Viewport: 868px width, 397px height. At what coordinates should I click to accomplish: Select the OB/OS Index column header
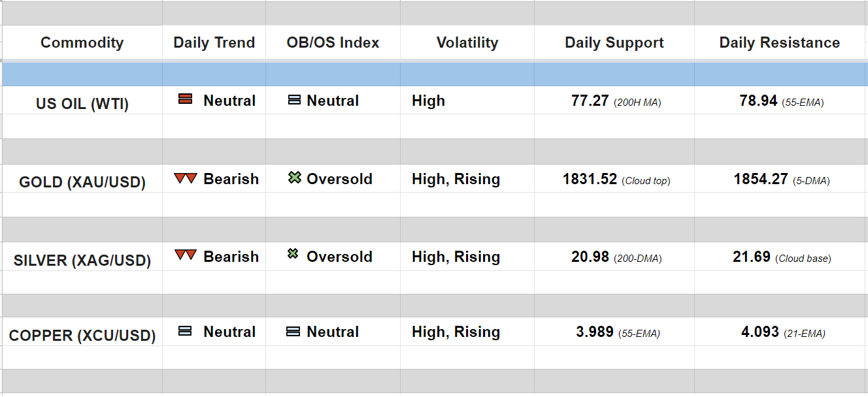(x=333, y=43)
